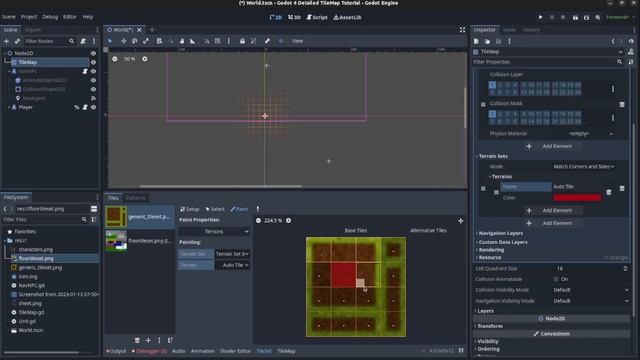The height and width of the screenshot is (360, 640).
Task: Open the Paint Properties Terrains dropdown
Action: pos(214,231)
